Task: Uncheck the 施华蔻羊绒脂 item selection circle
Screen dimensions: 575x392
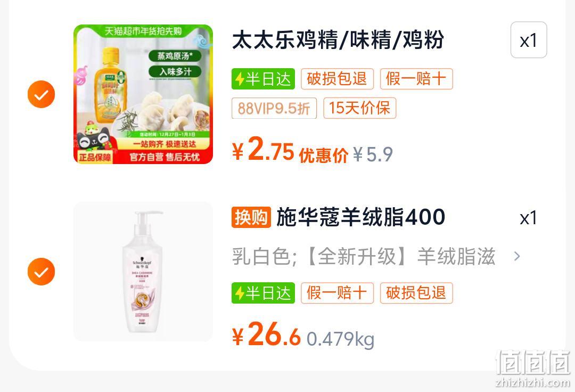Action: tap(41, 272)
